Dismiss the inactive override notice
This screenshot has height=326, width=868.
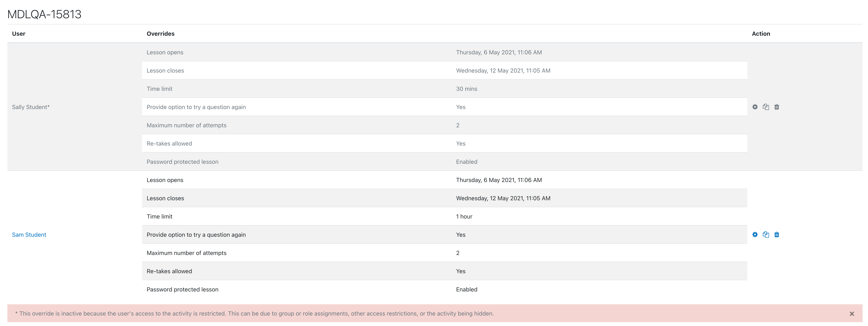tap(852, 314)
